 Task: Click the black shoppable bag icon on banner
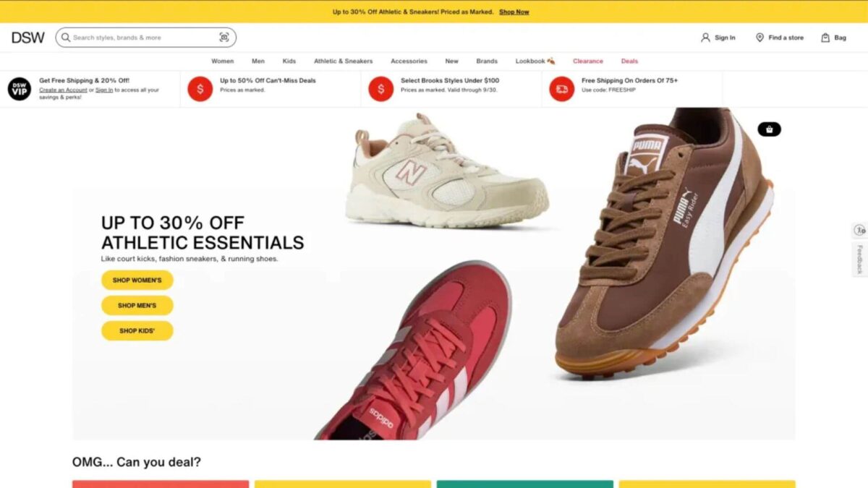click(x=769, y=129)
